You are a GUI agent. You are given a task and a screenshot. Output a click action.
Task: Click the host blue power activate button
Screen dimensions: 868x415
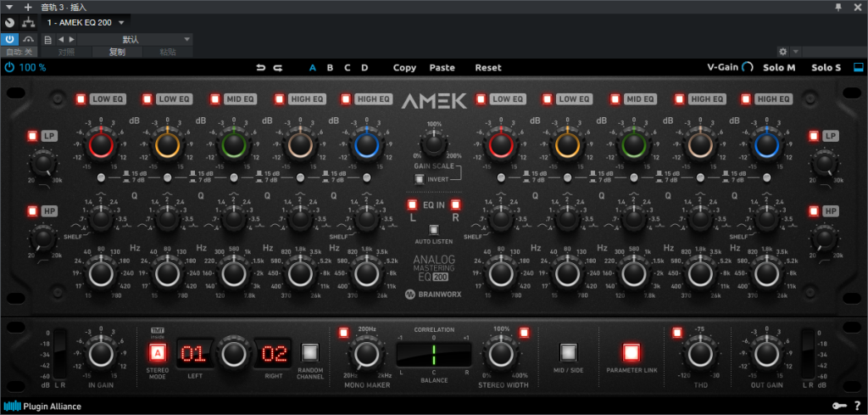[9, 39]
